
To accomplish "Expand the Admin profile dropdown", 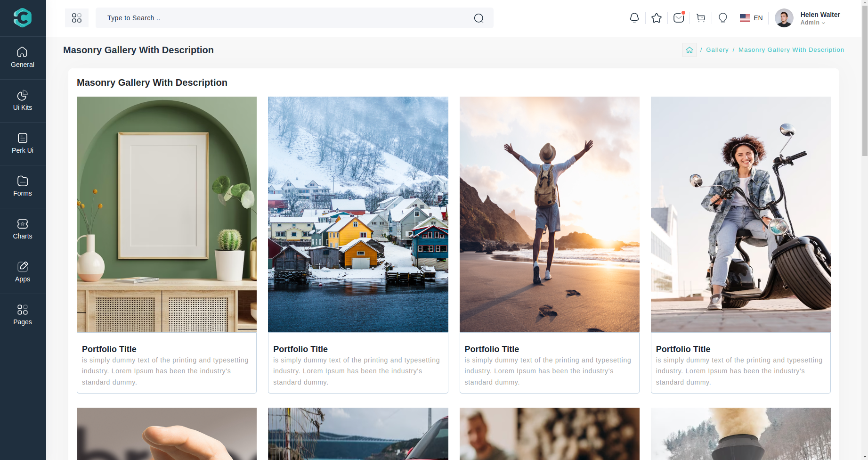I will pyautogui.click(x=812, y=23).
